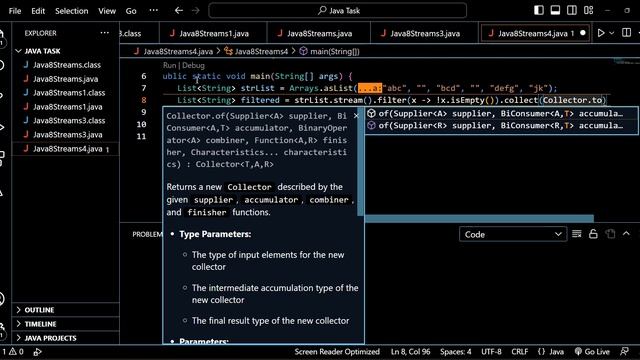Screen dimensions: 640x360
Task: Close unsaved Java8Streams4.java tab via dot
Action: click(x=583, y=33)
